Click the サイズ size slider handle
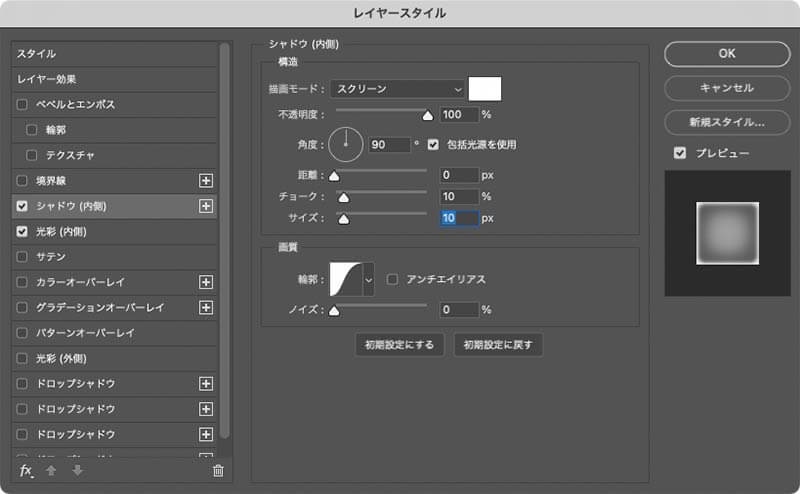800x494 pixels. [344, 219]
